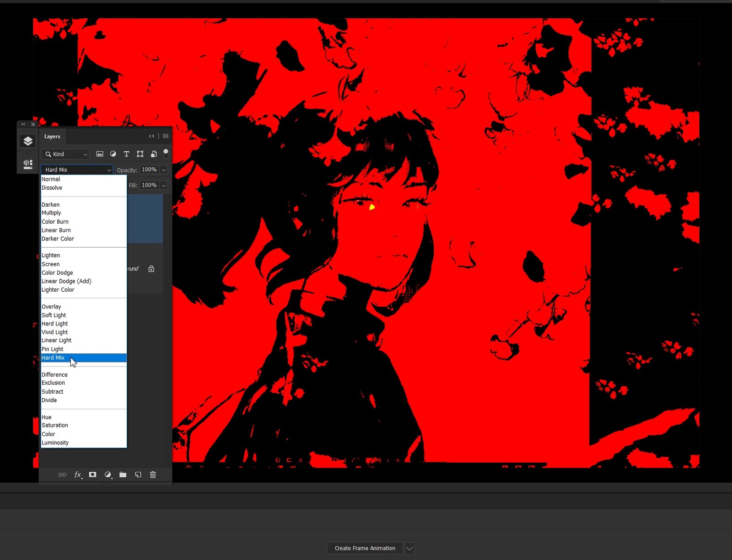Viewport: 732px width, 560px height.
Task: Open the Opacity slider dropdown arrow
Action: [x=164, y=170]
